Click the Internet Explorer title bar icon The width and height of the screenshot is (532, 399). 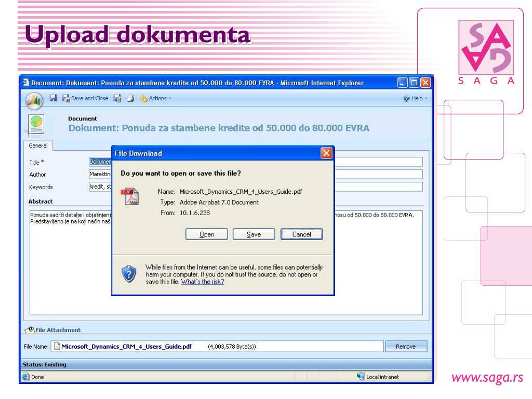tap(26, 83)
